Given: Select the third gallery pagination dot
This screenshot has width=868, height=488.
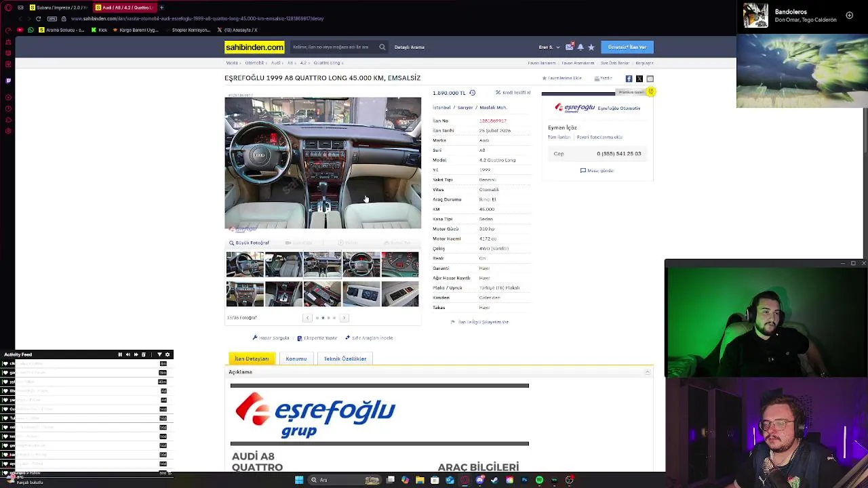Looking at the screenshot, I should pos(328,318).
